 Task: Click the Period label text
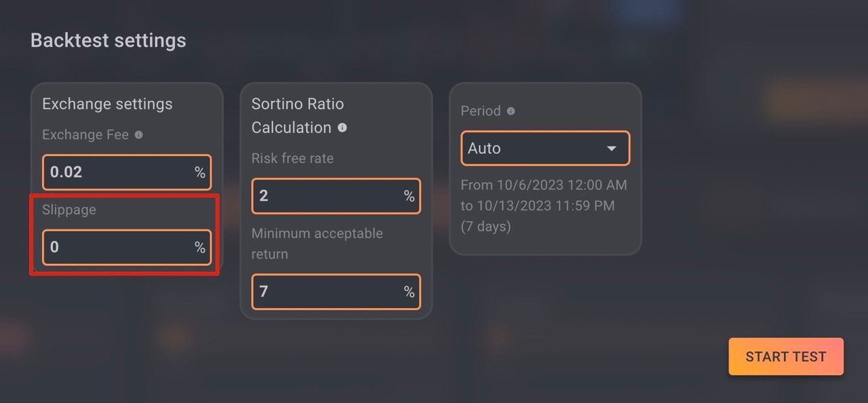point(481,111)
